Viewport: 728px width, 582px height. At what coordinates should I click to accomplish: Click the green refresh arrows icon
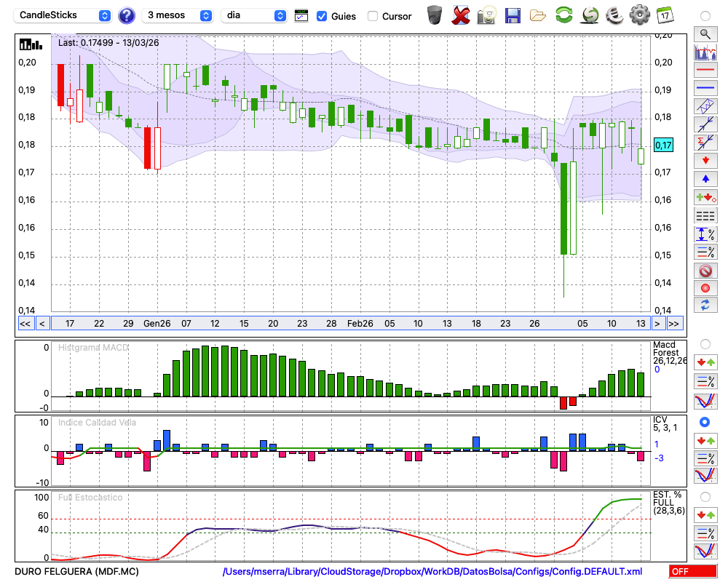point(563,15)
